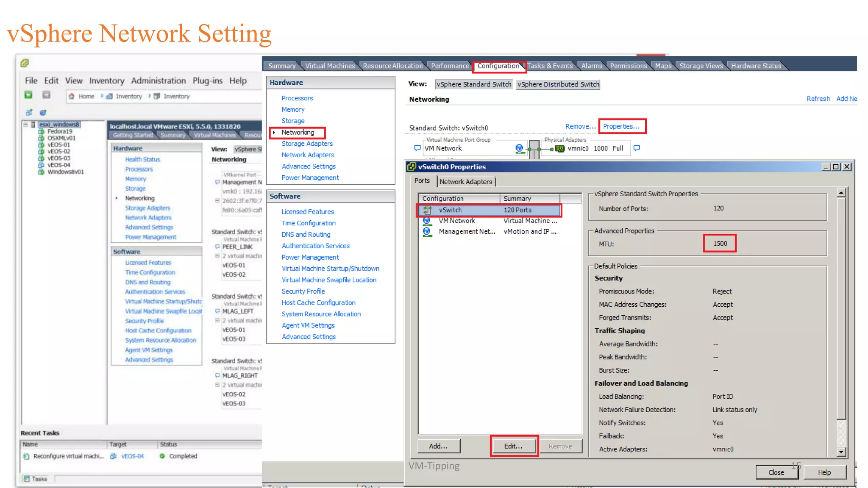This screenshot has width=868, height=488.
Task: Select the Management Net... vMotion and IP row
Action: tap(490, 232)
